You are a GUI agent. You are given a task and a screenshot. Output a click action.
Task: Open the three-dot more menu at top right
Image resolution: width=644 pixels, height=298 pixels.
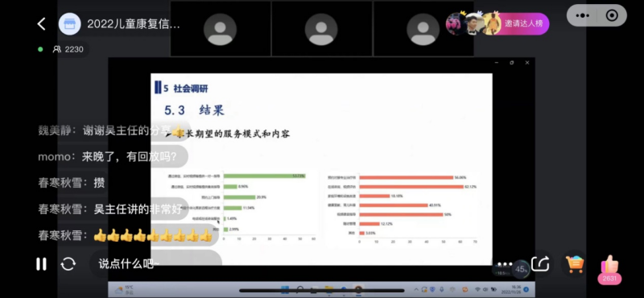click(x=582, y=15)
